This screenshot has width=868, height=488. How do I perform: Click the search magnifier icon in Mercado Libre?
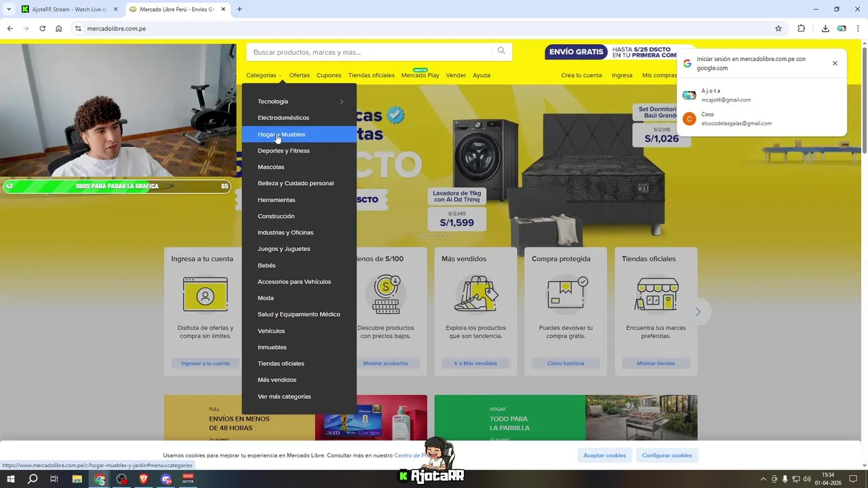pos(501,51)
